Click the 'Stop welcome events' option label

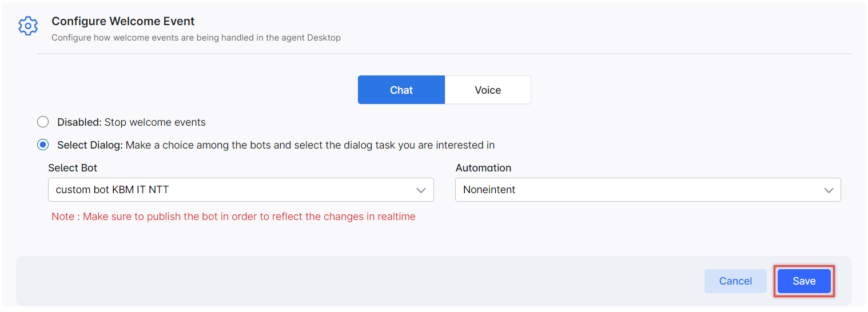coord(155,122)
